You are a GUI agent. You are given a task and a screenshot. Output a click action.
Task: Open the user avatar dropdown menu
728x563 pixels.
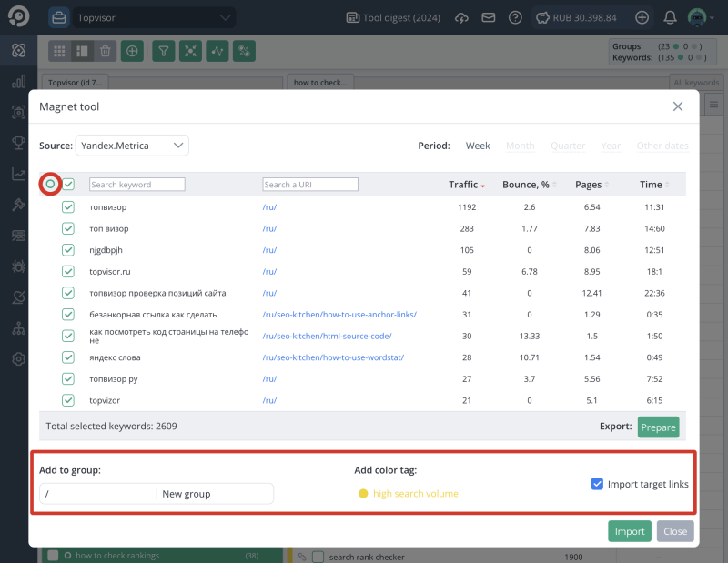pyautogui.click(x=696, y=16)
